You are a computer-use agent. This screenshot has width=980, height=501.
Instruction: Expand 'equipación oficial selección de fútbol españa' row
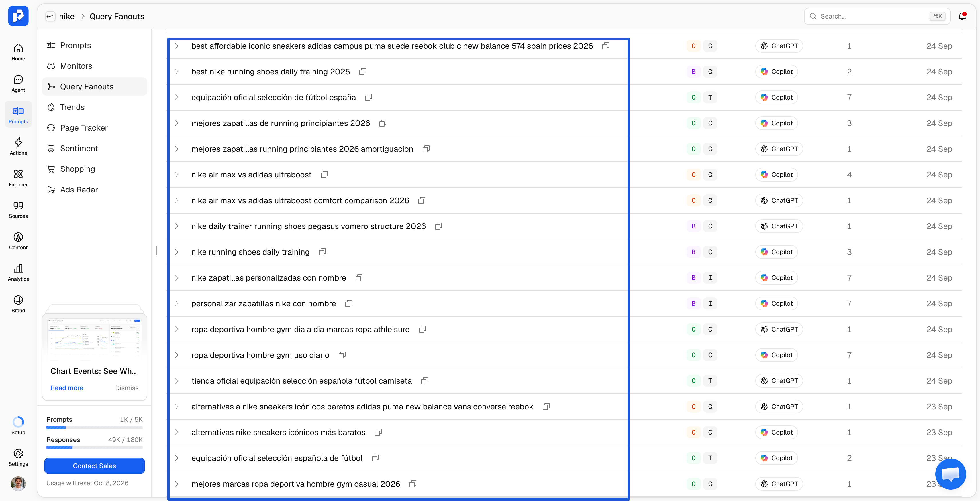[x=177, y=98]
